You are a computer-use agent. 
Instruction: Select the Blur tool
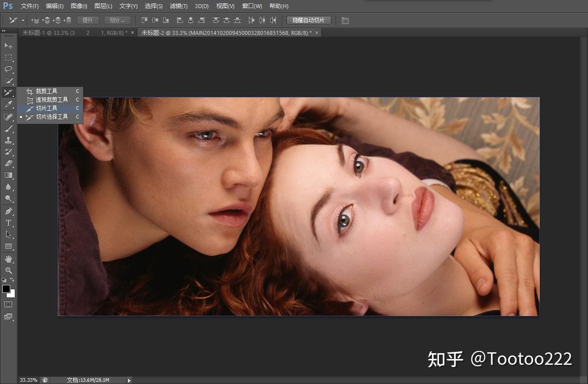tap(8, 187)
